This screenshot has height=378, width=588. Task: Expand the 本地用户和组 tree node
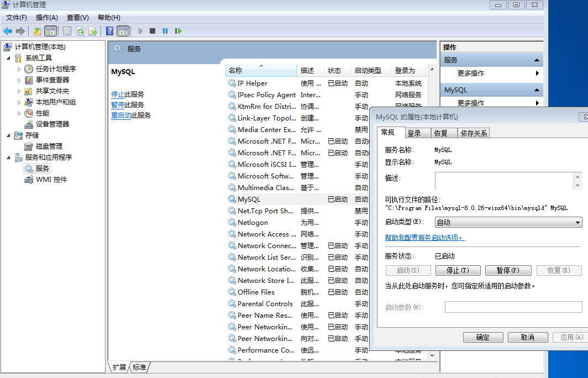pos(19,102)
